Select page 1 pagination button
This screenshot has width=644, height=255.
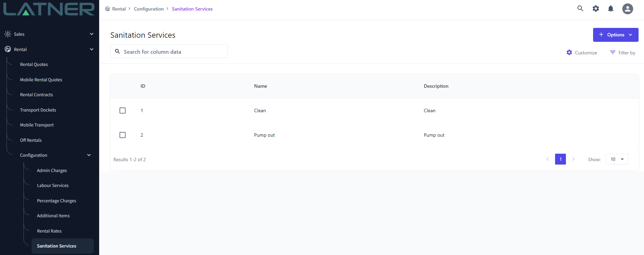point(560,159)
